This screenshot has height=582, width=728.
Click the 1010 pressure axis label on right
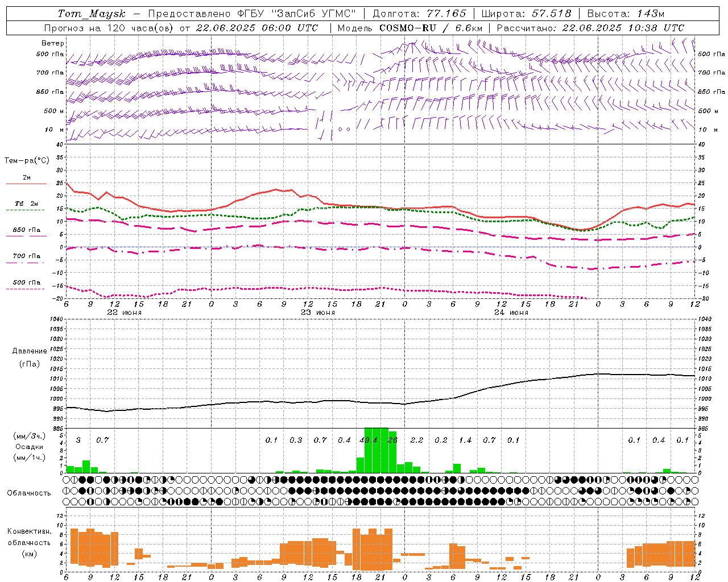click(x=704, y=379)
